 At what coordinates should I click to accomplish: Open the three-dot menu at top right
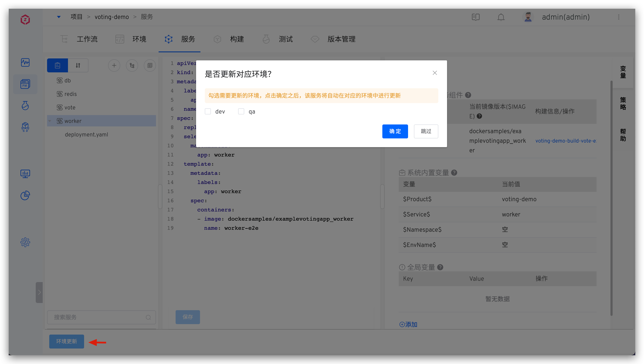tap(619, 17)
